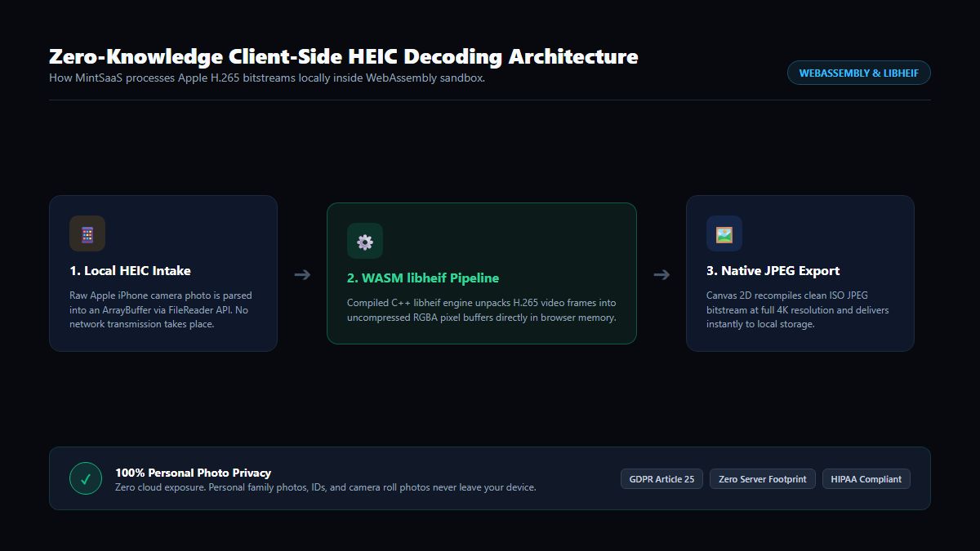The image size is (980, 551).
Task: Click the description 'Compiled C++ libheif engine unpacks H.265'
Action: [482, 310]
